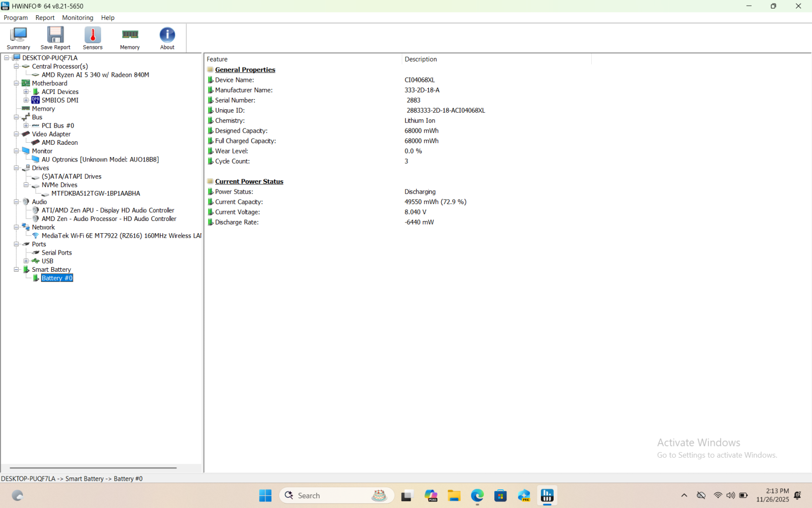Click the horizontal scrollbar in tree panel
Screen dimensions: 812x508
pyautogui.click(x=93, y=468)
